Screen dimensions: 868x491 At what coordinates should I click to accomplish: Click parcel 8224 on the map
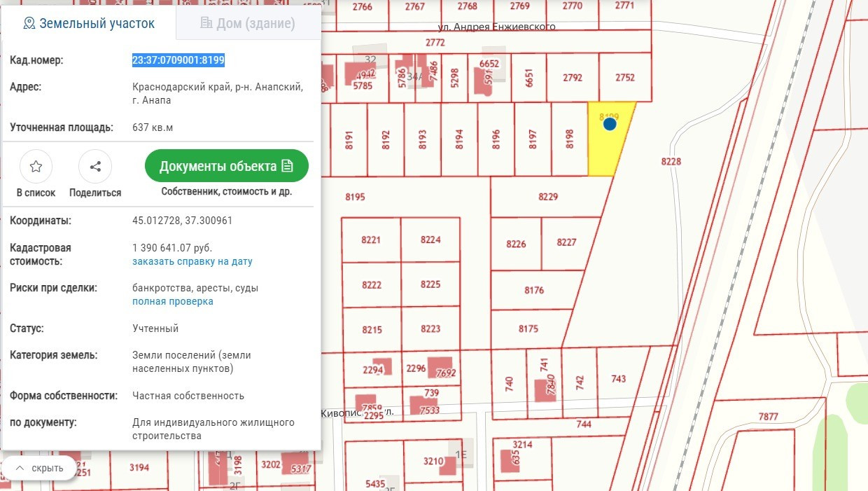point(430,240)
